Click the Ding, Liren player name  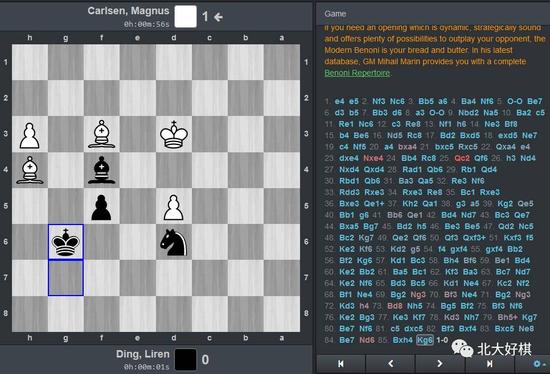(143, 354)
